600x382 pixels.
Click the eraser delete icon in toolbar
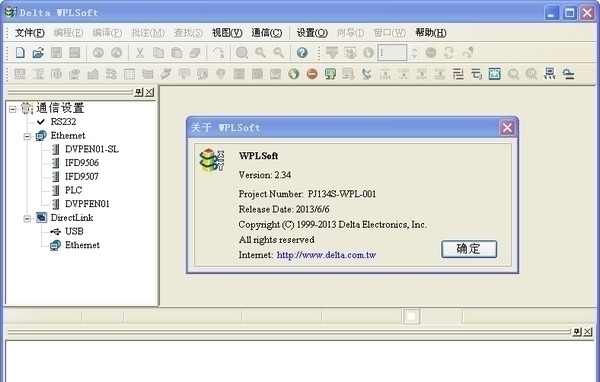pos(195,52)
